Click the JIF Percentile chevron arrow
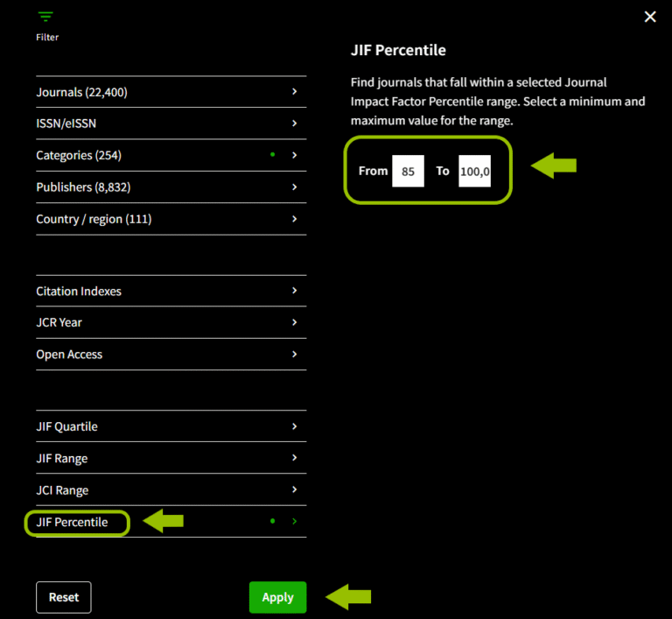Image resolution: width=672 pixels, height=619 pixels. (294, 522)
